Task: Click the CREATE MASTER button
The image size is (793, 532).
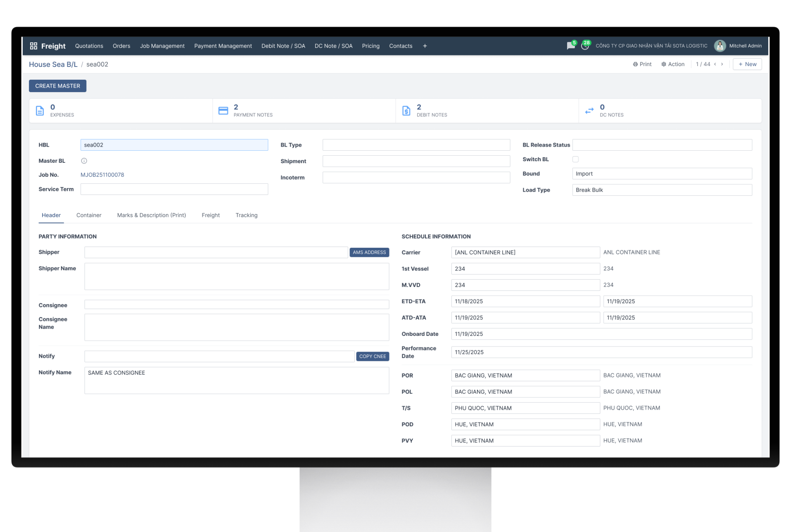Action: (x=57, y=86)
